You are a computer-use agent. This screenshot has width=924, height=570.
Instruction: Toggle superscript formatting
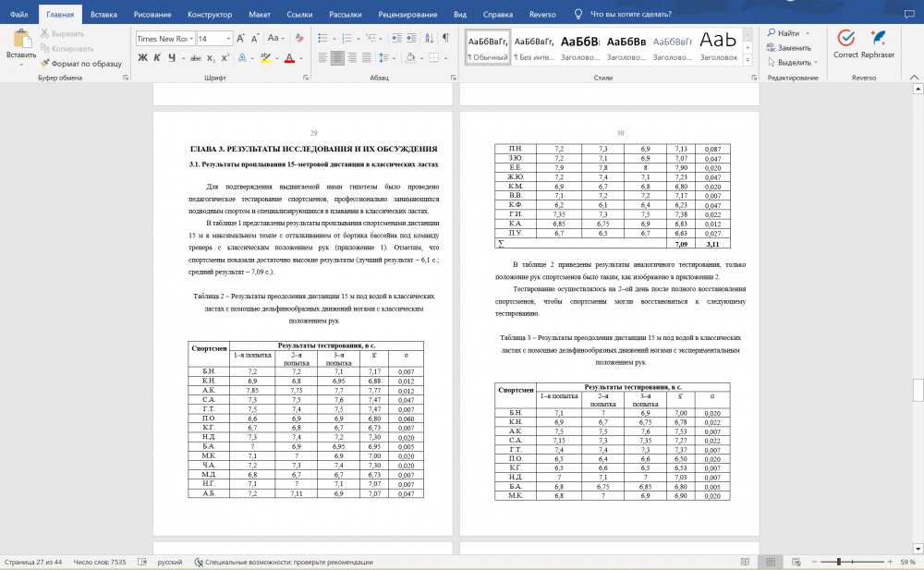225,57
